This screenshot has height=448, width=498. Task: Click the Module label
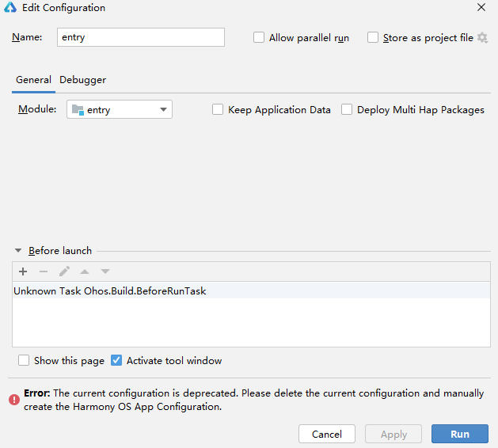coord(37,109)
